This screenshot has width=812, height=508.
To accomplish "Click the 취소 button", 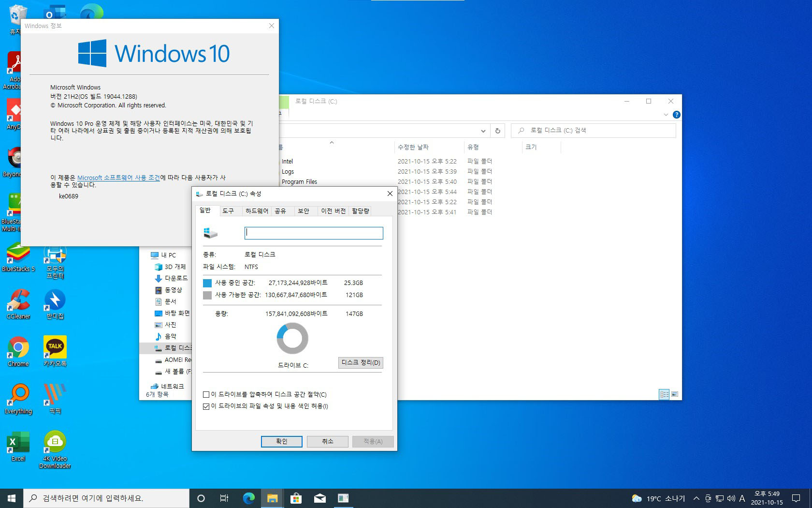I will 328,441.
